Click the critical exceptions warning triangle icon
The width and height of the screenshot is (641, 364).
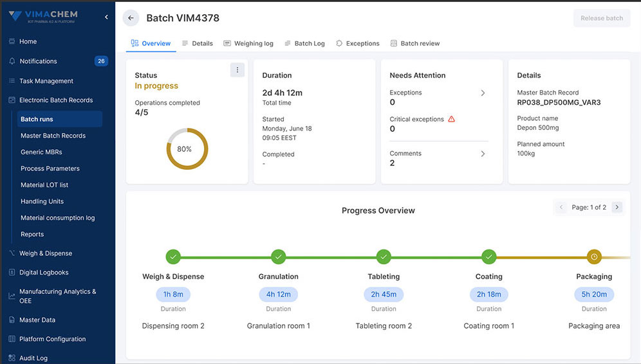(451, 119)
